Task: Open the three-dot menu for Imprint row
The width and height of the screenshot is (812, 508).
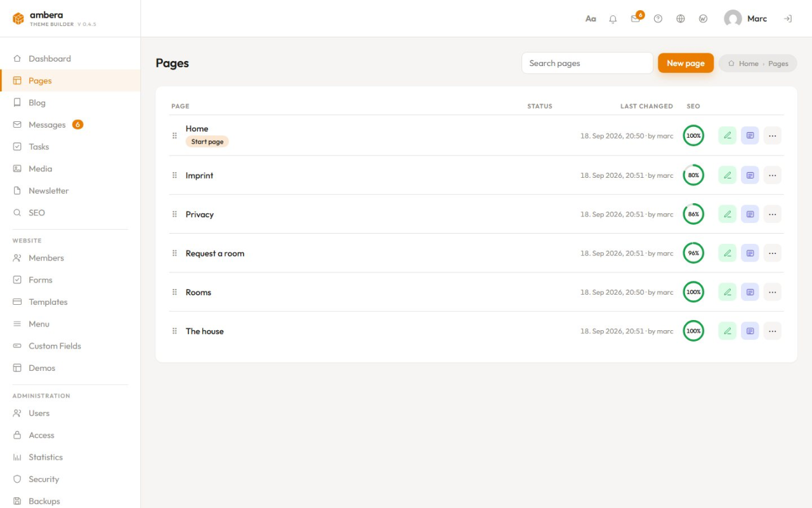Action: click(772, 175)
